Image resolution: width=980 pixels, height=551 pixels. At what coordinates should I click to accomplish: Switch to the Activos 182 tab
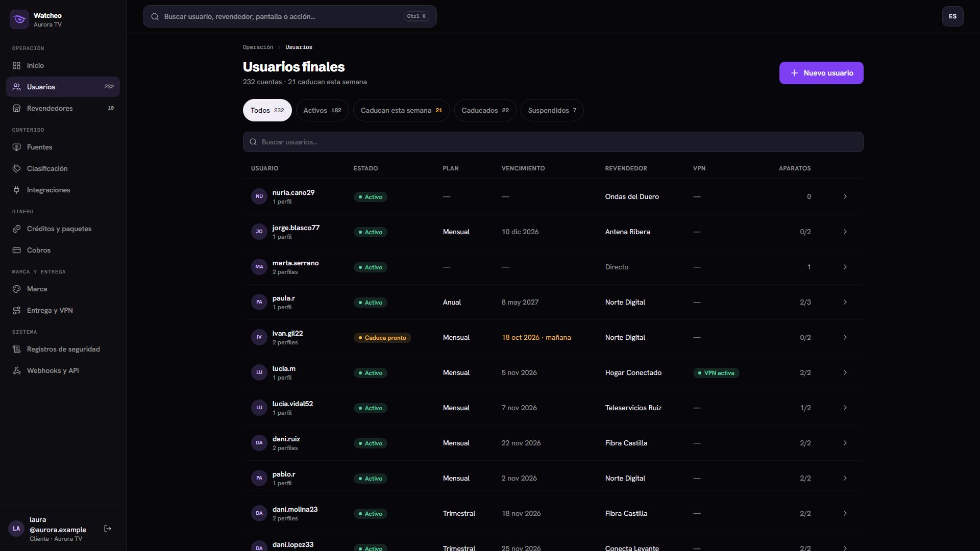click(x=322, y=110)
